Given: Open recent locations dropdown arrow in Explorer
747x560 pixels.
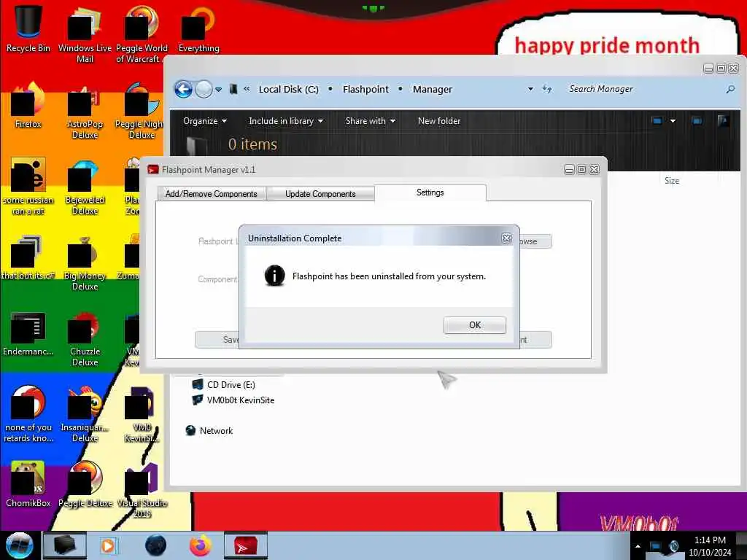Looking at the screenshot, I should pyautogui.click(x=218, y=90).
